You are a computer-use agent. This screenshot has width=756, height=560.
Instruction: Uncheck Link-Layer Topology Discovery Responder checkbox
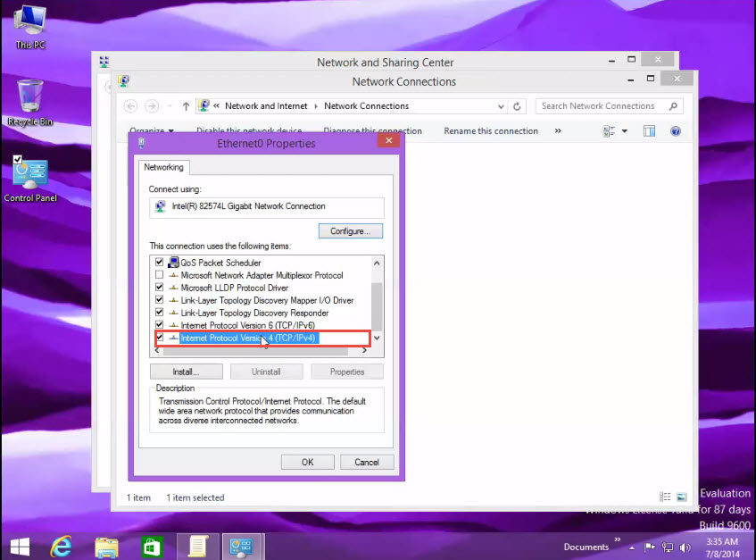click(x=160, y=313)
